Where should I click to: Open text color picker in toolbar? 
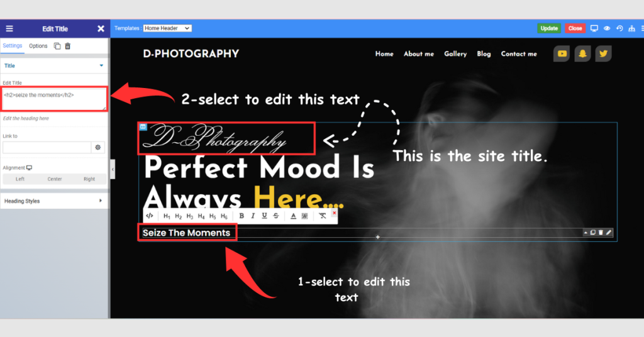coord(293,216)
